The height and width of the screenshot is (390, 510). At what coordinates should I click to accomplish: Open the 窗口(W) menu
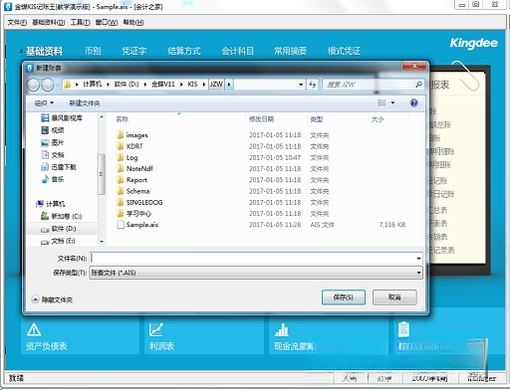tap(106, 22)
